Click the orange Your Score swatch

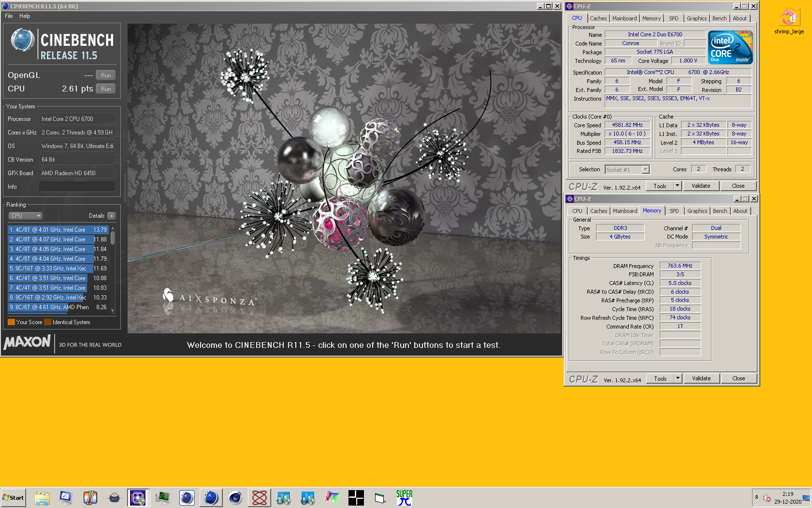[11, 322]
